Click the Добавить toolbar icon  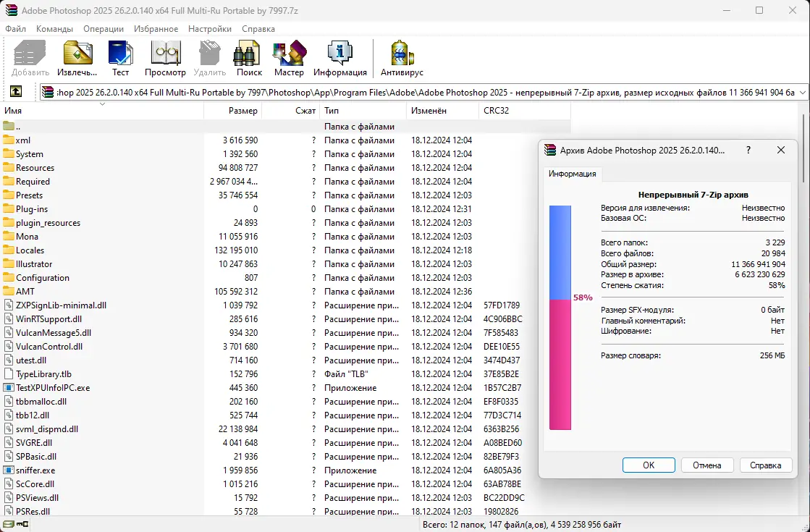tap(30, 53)
